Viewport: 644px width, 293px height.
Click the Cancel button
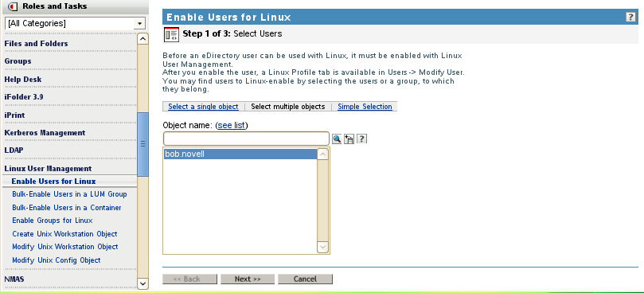pyautogui.click(x=305, y=279)
